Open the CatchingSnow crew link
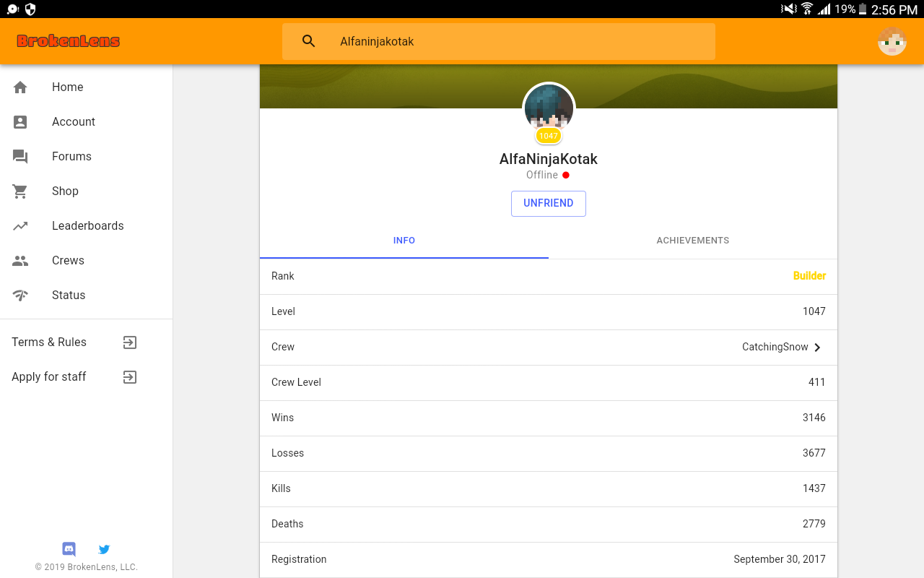The width and height of the screenshot is (924, 578). click(775, 347)
